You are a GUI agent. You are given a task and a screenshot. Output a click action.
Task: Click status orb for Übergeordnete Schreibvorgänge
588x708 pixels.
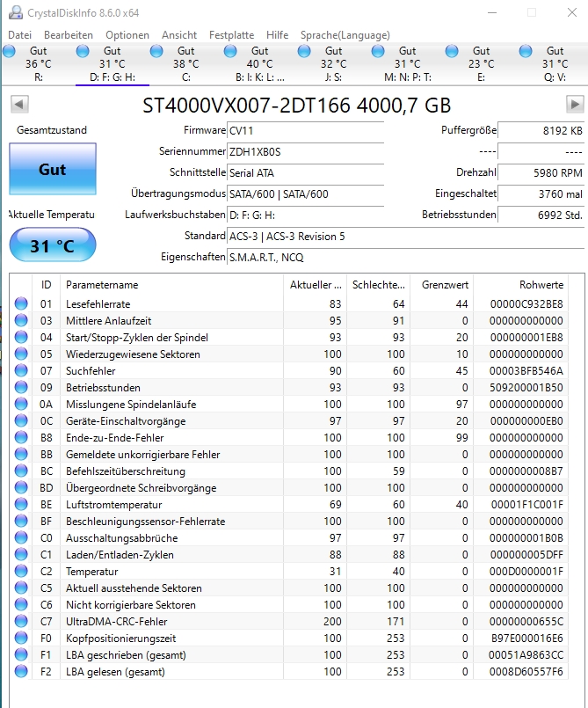tap(21, 487)
